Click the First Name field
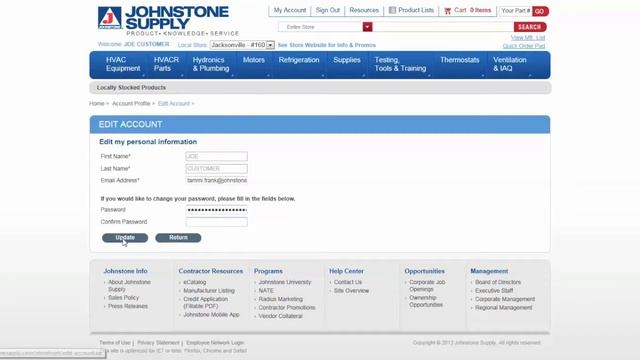This screenshot has width=640, height=360. click(x=216, y=156)
